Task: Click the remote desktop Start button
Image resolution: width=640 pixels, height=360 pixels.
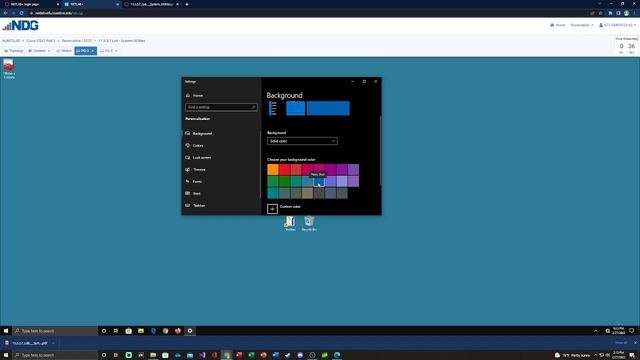Action: [x=6, y=331]
